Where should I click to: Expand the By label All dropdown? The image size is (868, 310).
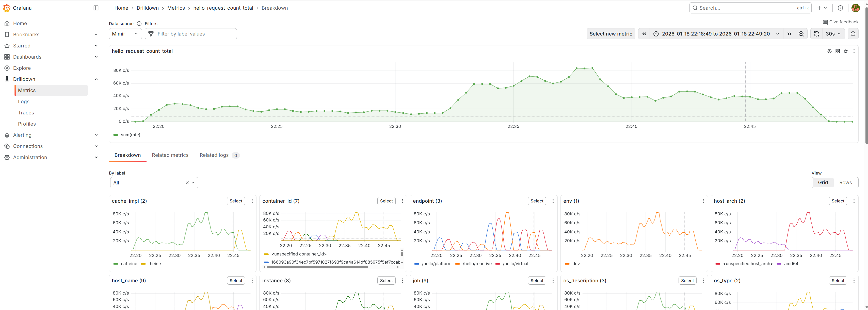coord(192,182)
